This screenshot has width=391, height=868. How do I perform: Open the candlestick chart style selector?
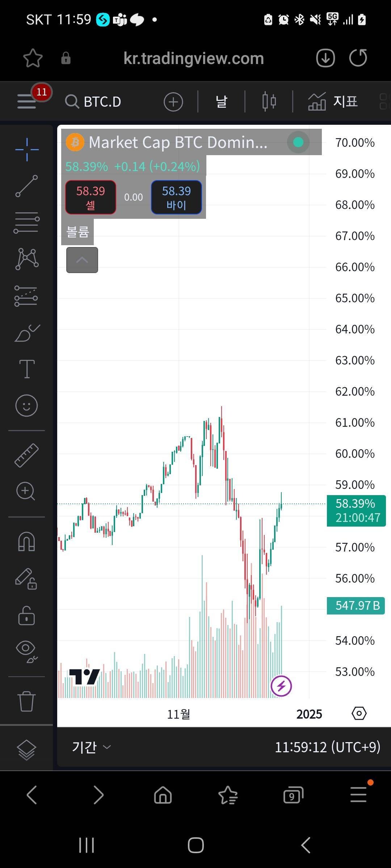tap(269, 102)
